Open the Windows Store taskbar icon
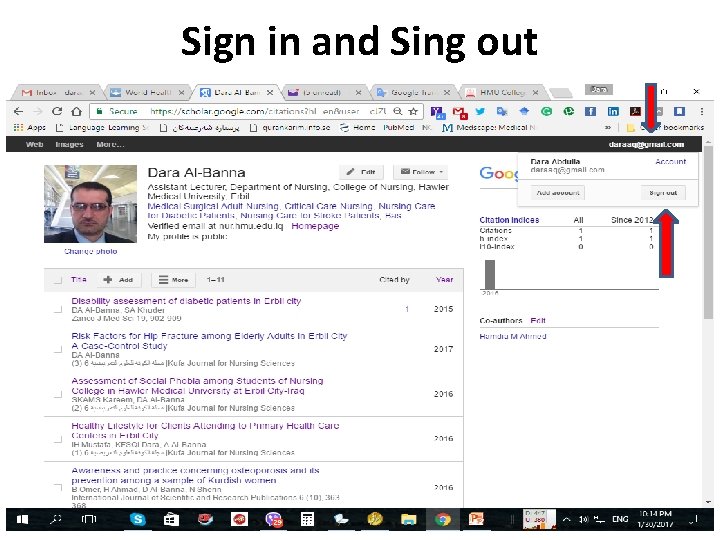Screen dimensions: 720x540 pos(171,519)
